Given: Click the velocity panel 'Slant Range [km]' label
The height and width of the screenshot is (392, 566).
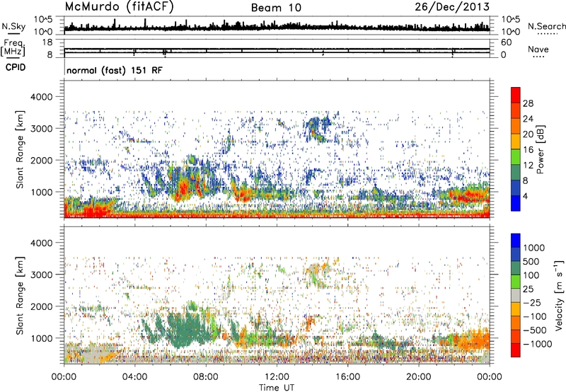Looking at the screenshot, I should 21,295.
